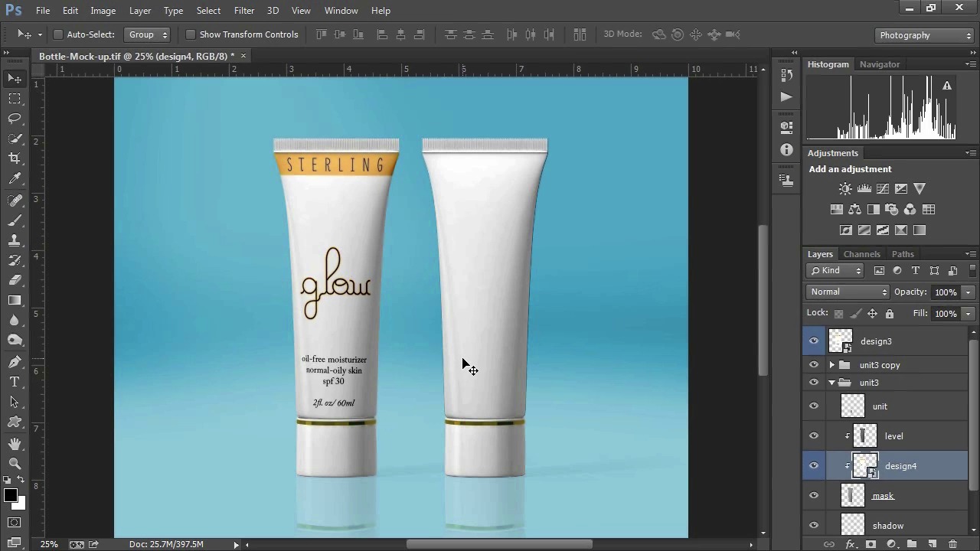
Task: Select the Horizontal Type tool
Action: pyautogui.click(x=15, y=382)
